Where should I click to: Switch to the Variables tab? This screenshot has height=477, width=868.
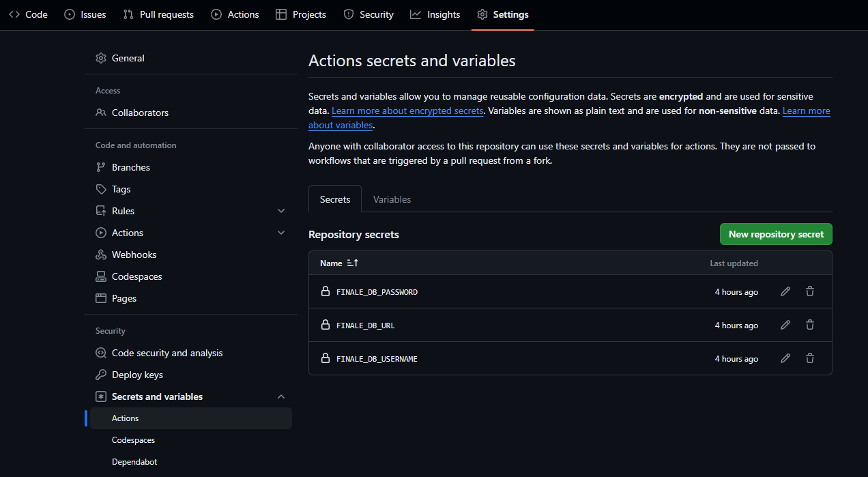click(x=392, y=199)
